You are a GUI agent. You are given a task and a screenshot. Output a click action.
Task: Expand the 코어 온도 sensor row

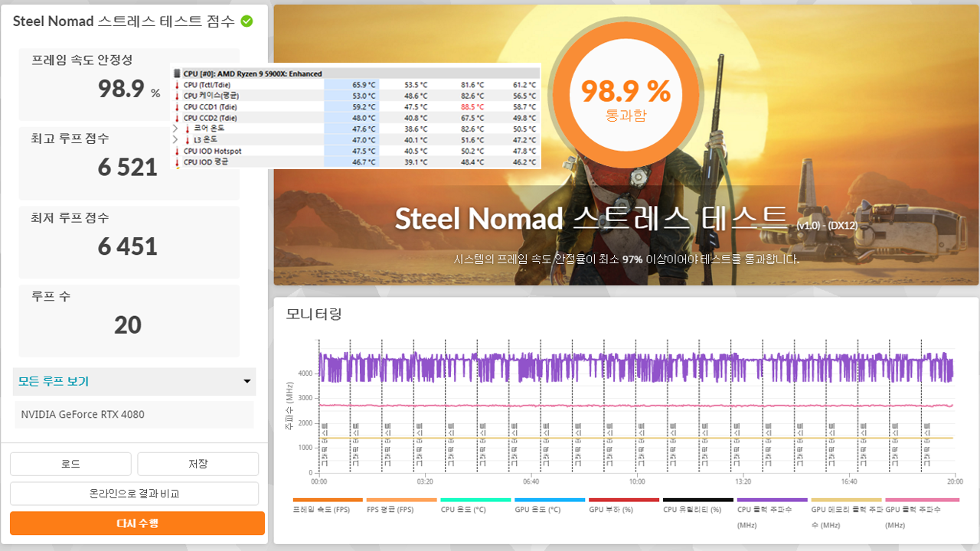pyautogui.click(x=175, y=129)
